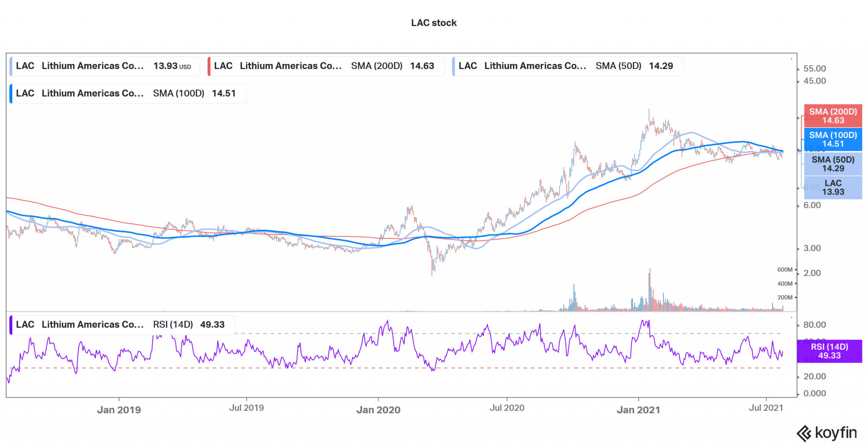868x448 pixels.
Task: Click the purple RSI (14D) 49.33 axis tag
Action: click(829, 351)
